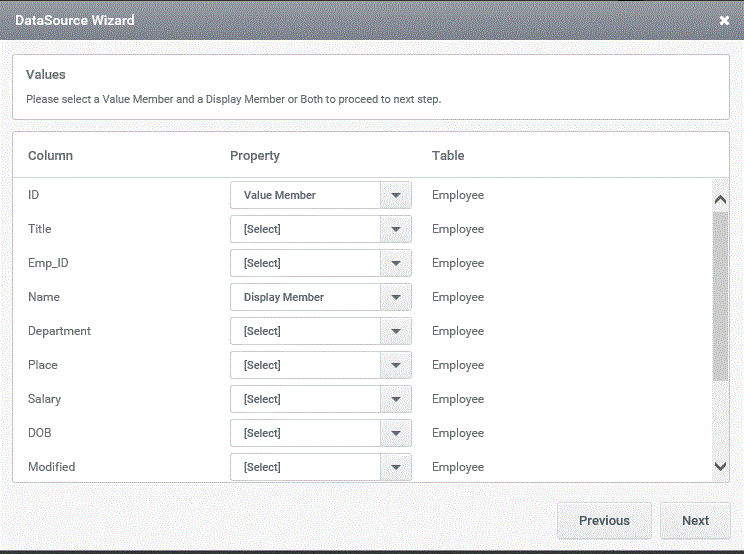Open the Name Display Member dropdown arrow
744x554 pixels.
click(x=396, y=297)
